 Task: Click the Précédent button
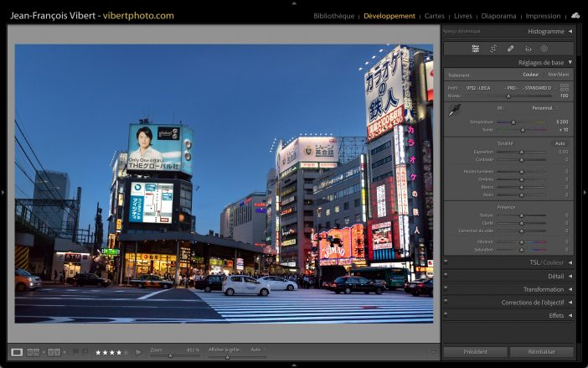475,352
